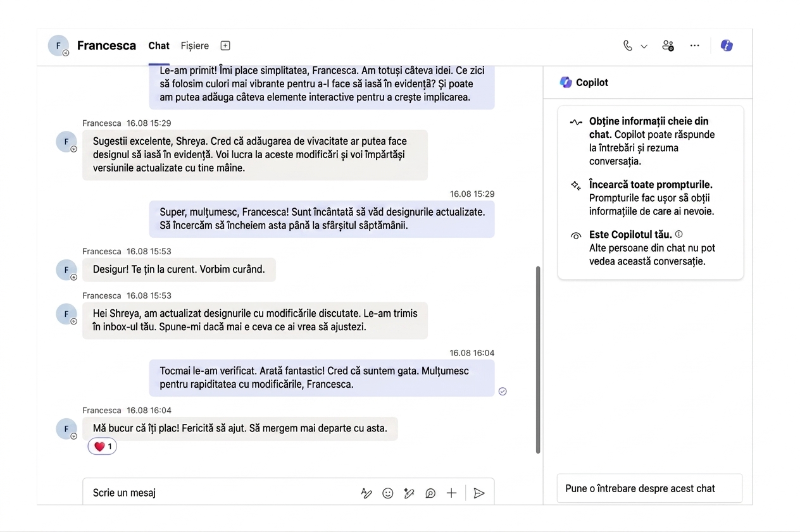Click the seen checkmark beside Tocmai le-am verificat

(503, 392)
